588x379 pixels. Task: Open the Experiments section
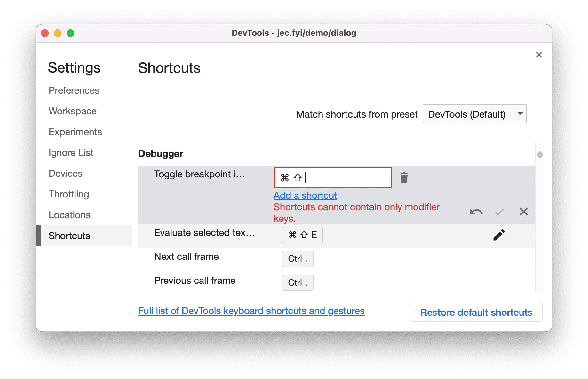pos(75,132)
